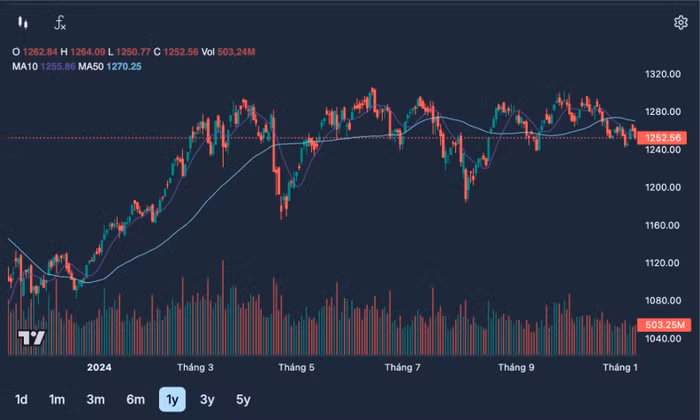Image resolution: width=700 pixels, height=420 pixels.
Task: Switch to the 6m time range
Action: point(135,399)
